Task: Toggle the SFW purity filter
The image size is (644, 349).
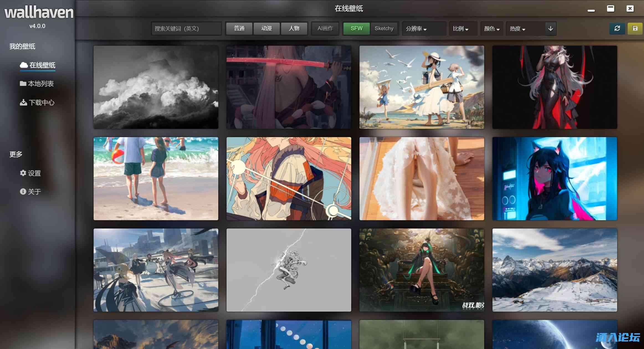Action: tap(356, 29)
